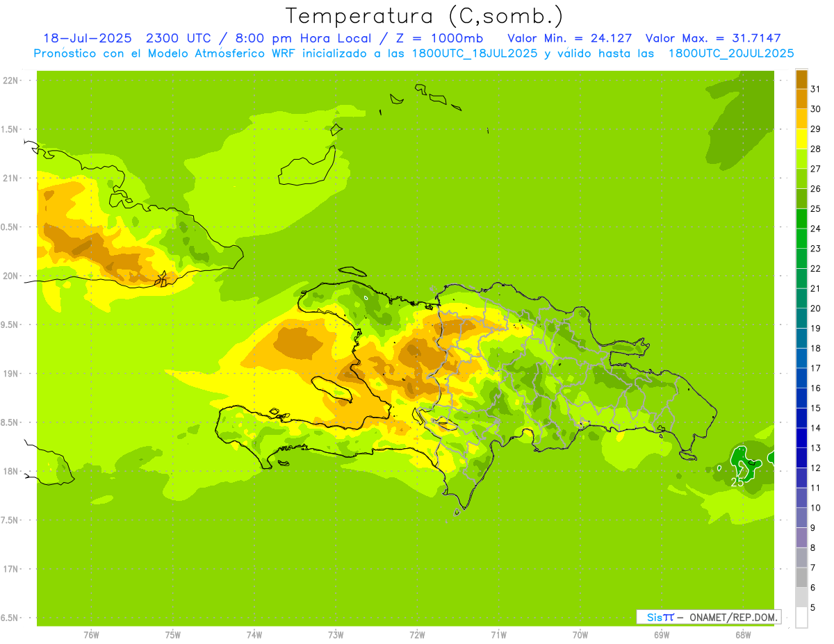
Task: Click the '72W' longitude axis label
Action: coord(417,635)
